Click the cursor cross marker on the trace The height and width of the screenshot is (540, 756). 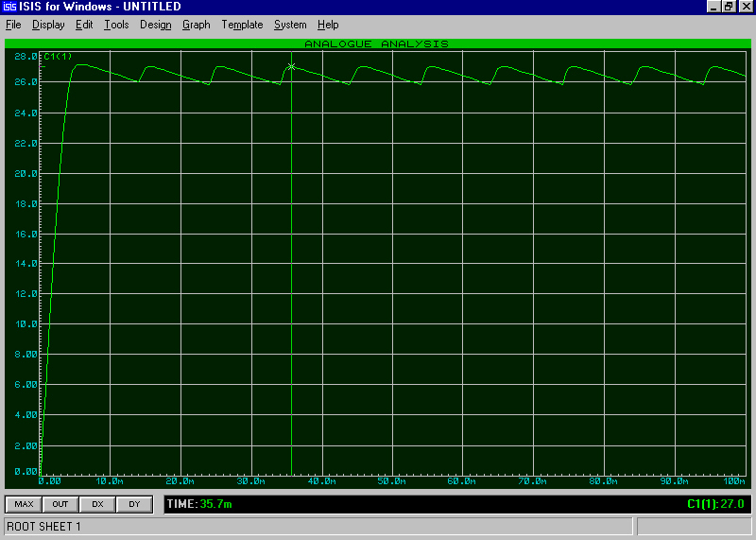coord(291,67)
